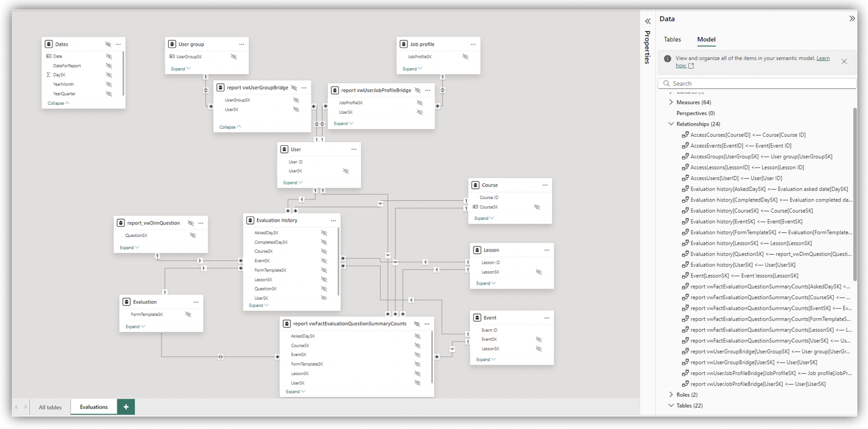Toggle visibility of YearMonth field
This screenshot has height=429, width=868.
[x=109, y=84]
